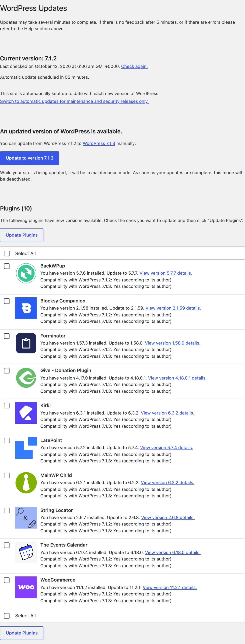Click the Forminator clipboard icon
This screenshot has width=245, height=644.
coord(26,343)
